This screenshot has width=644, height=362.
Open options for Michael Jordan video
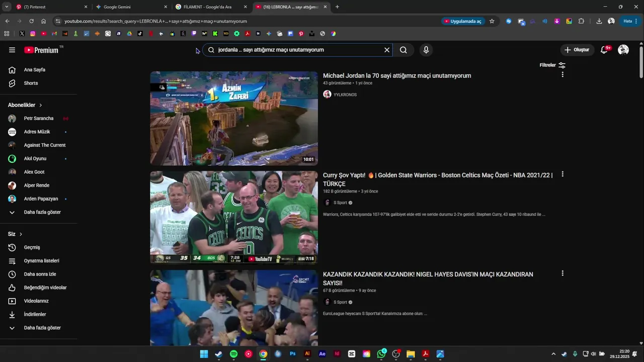coord(562,74)
